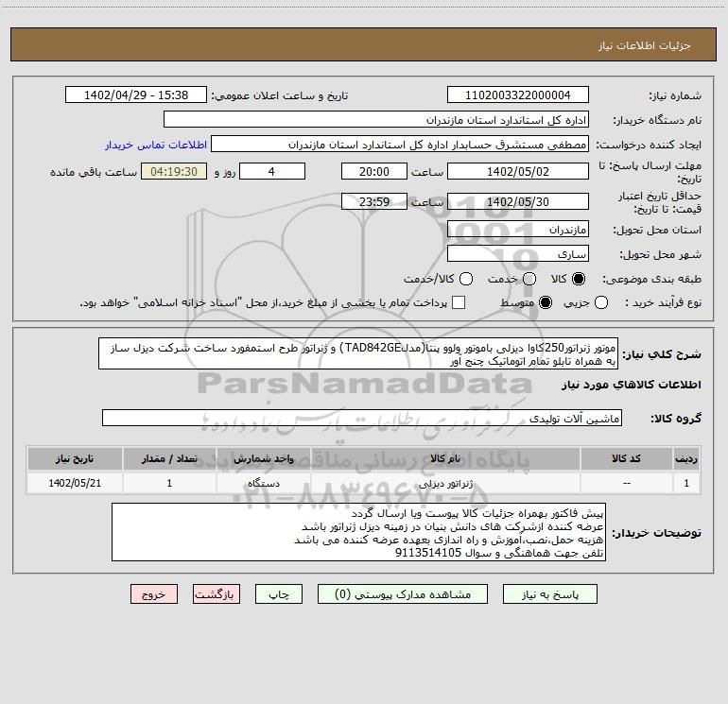Click the announcement date field 1402/04/29 - 15:38

coord(136,95)
